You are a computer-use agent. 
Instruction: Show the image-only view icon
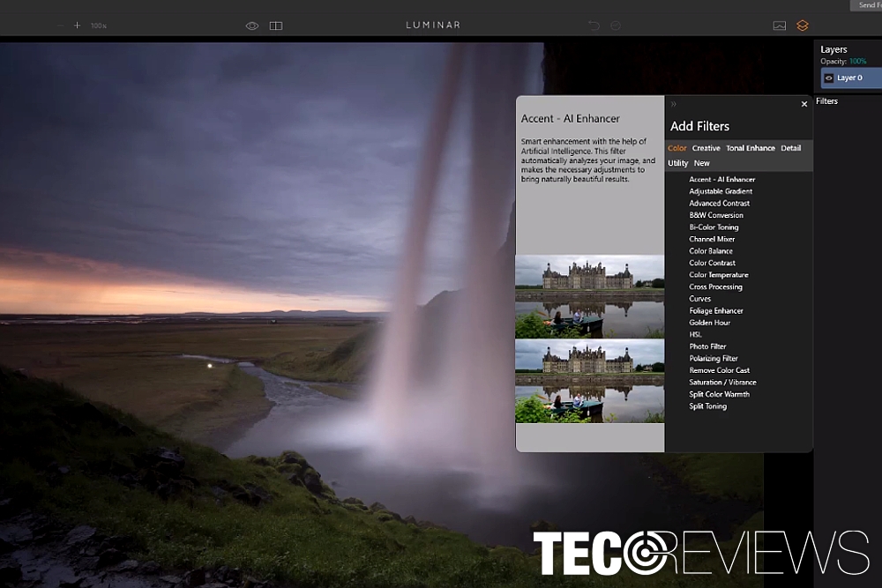point(779,26)
